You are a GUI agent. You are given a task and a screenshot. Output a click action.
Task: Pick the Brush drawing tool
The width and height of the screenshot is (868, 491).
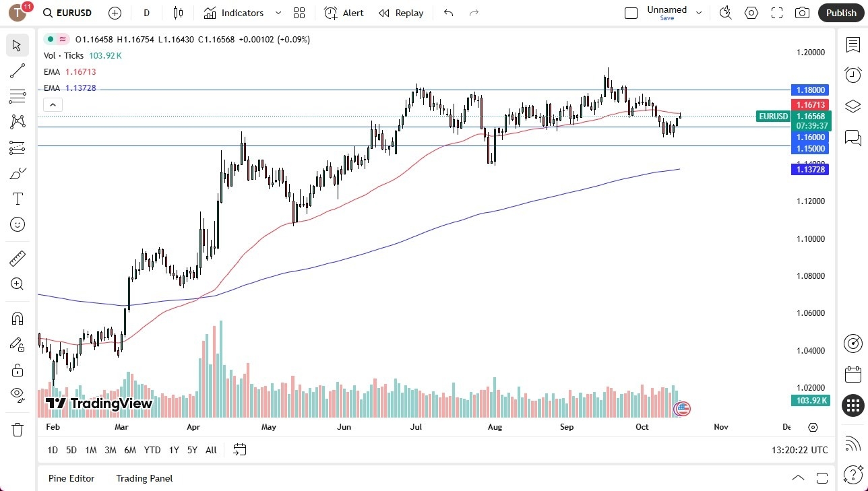(x=18, y=173)
